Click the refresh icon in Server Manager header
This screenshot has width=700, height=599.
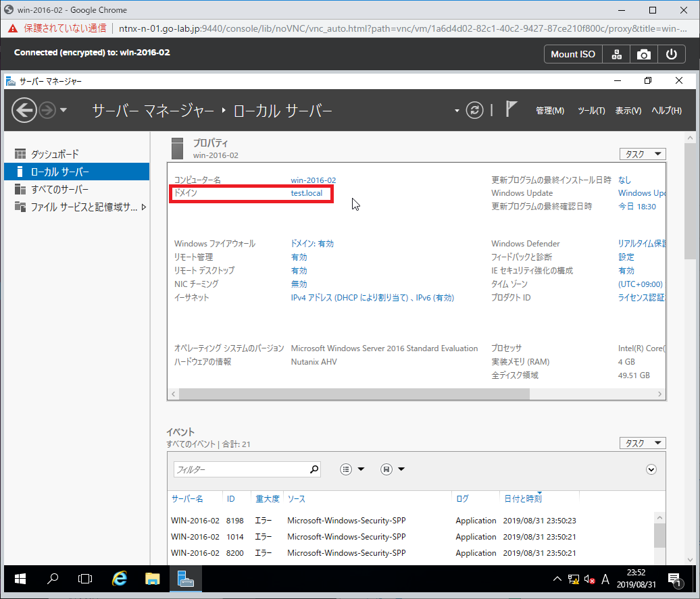(474, 110)
